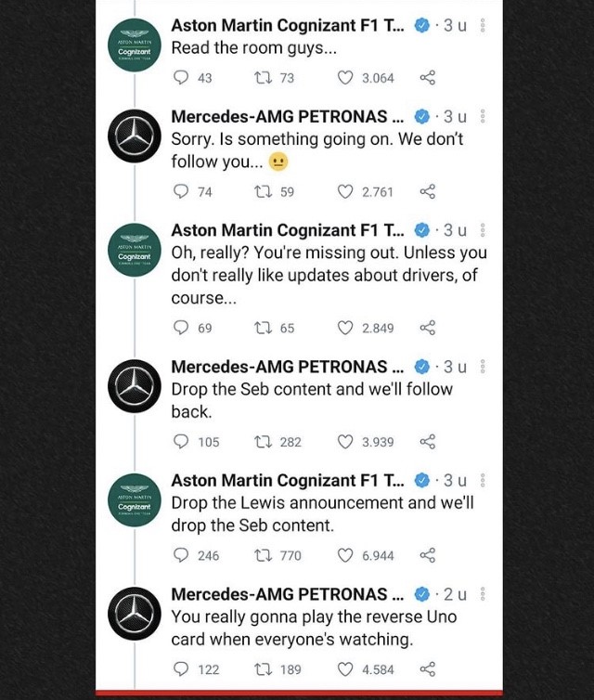This screenshot has height=700, width=594.
Task: Open more options on the reverse Uno tweet
Action: [x=483, y=594]
